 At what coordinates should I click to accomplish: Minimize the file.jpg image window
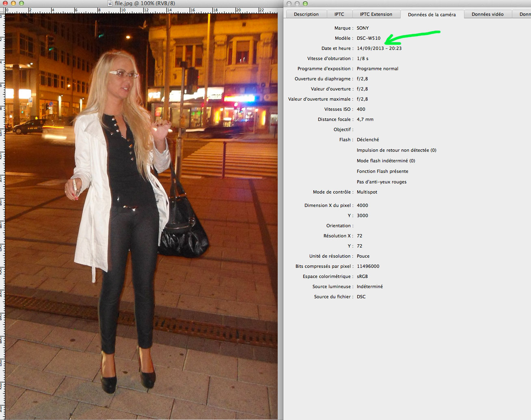point(13,3)
